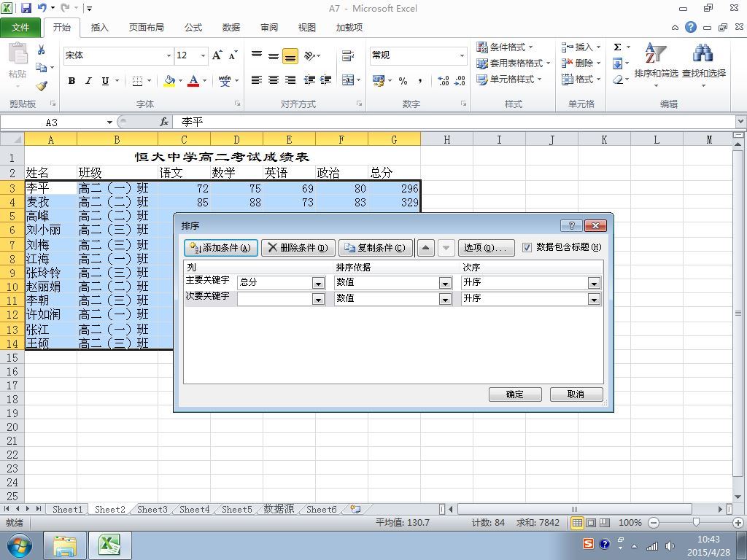Image resolution: width=747 pixels, height=560 pixels.
Task: Toggle Bold formatting
Action: pyautogui.click(x=71, y=81)
